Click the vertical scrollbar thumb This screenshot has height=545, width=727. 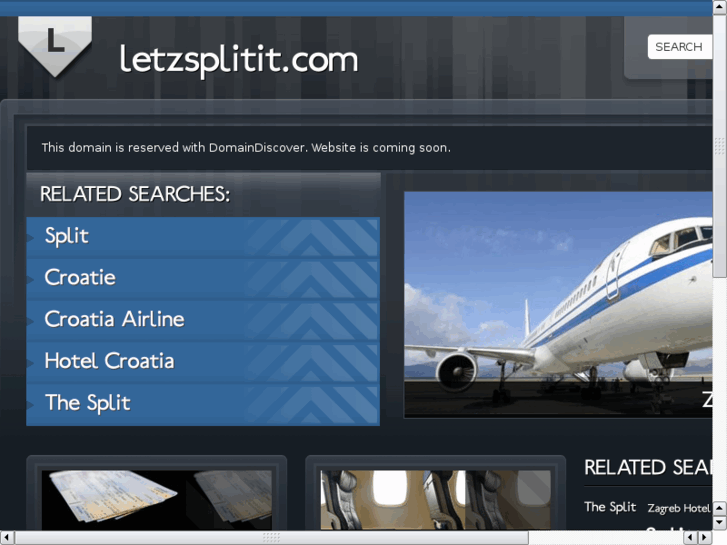point(720,146)
